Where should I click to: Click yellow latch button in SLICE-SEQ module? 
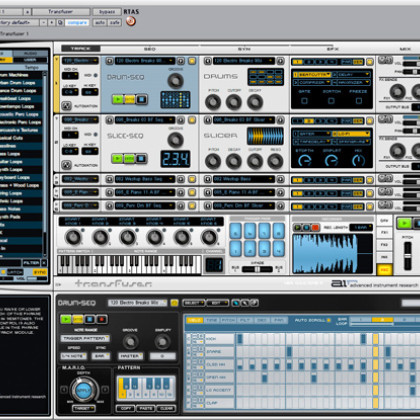point(129,158)
